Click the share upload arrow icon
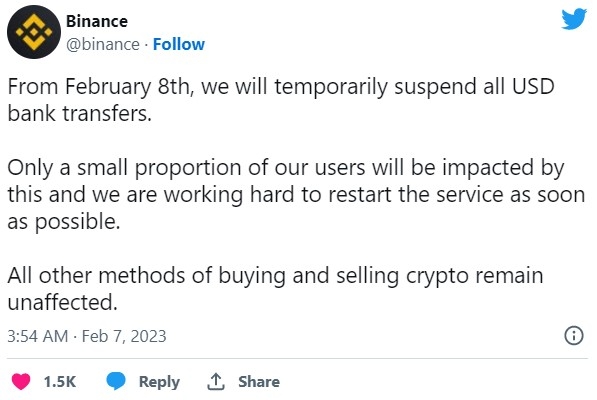This screenshot has height=400, width=597. (x=216, y=381)
